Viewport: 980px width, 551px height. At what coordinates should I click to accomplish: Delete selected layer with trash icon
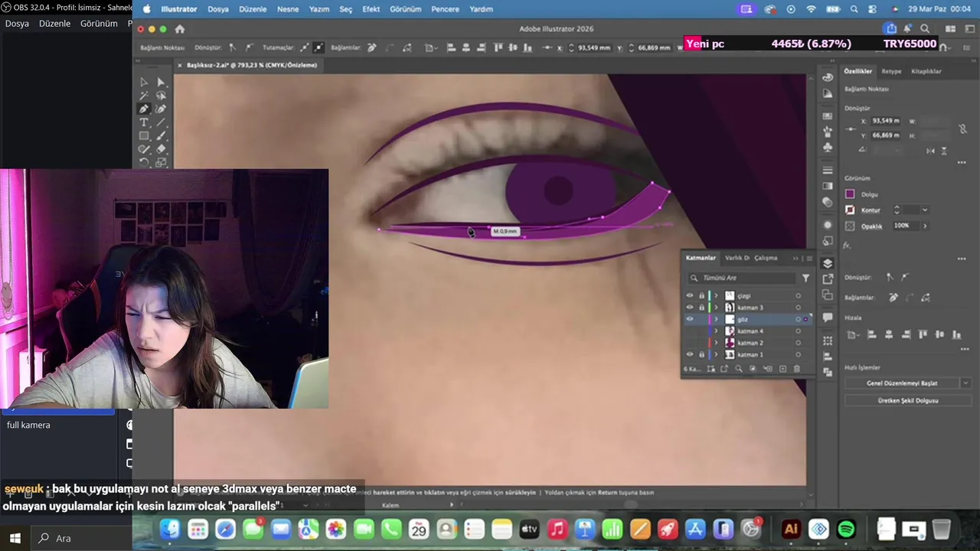(x=797, y=369)
